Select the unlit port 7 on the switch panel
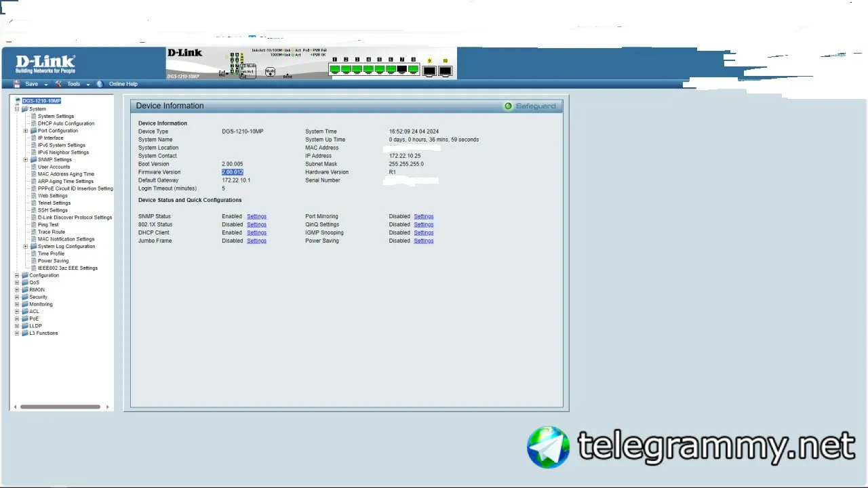 pyautogui.click(x=402, y=69)
